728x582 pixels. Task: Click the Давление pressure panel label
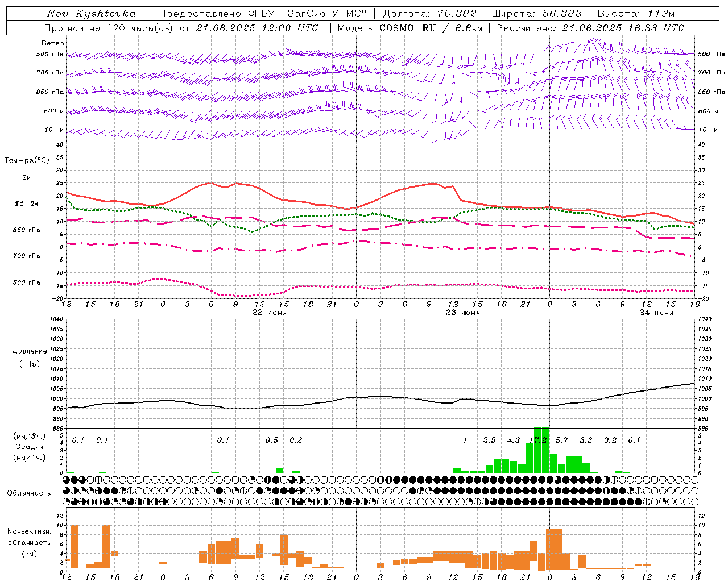pyautogui.click(x=30, y=351)
